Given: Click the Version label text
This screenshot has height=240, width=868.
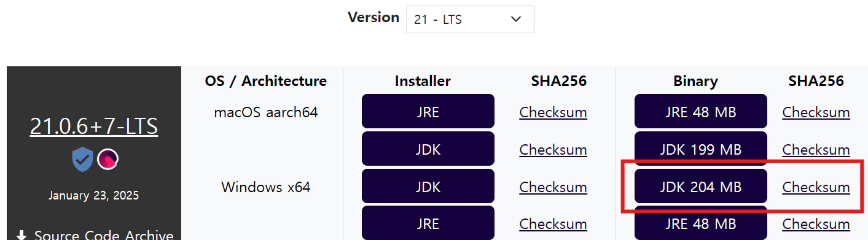Looking at the screenshot, I should [x=373, y=17].
